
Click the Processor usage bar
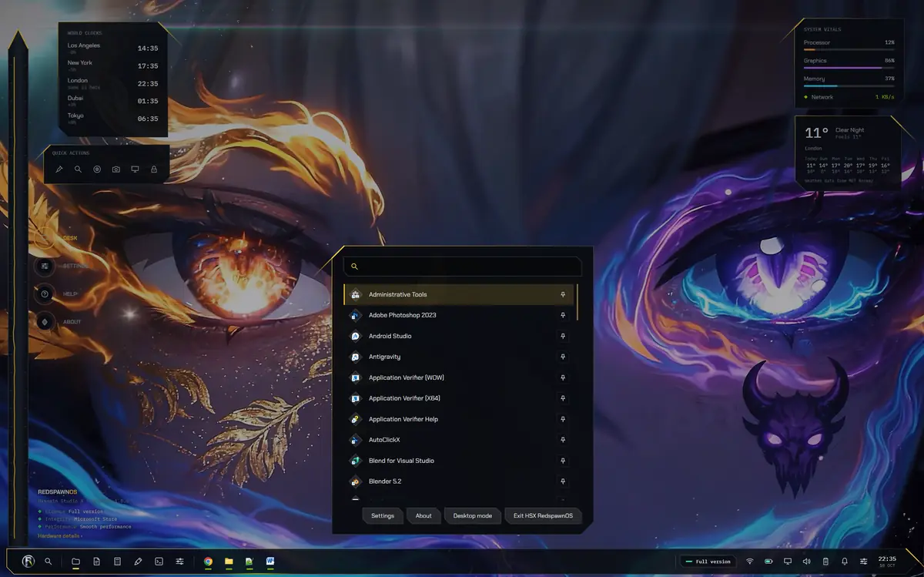[x=849, y=49]
